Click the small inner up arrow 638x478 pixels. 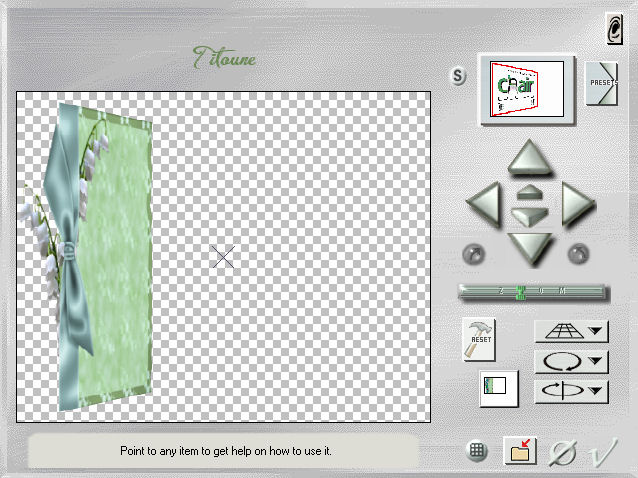point(529,192)
